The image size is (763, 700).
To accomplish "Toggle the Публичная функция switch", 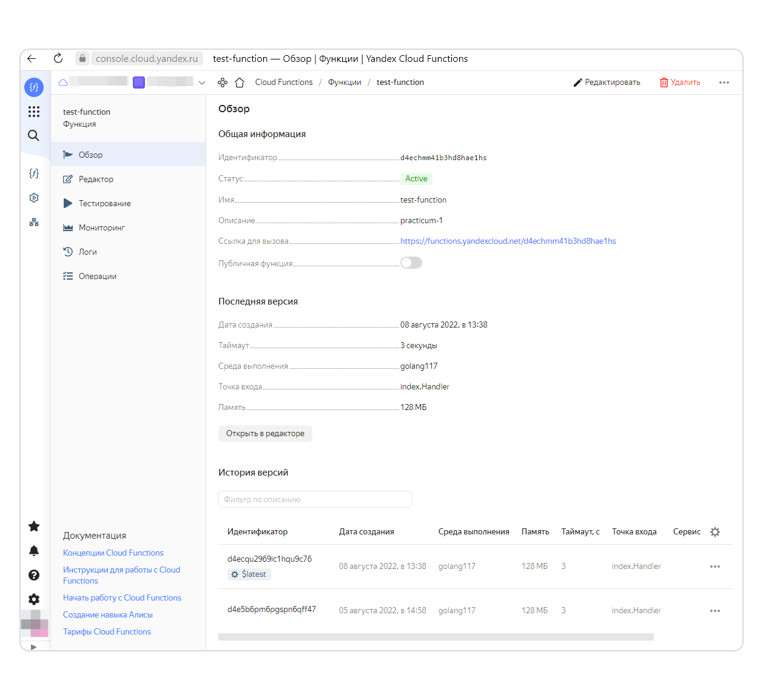I will pos(411,263).
